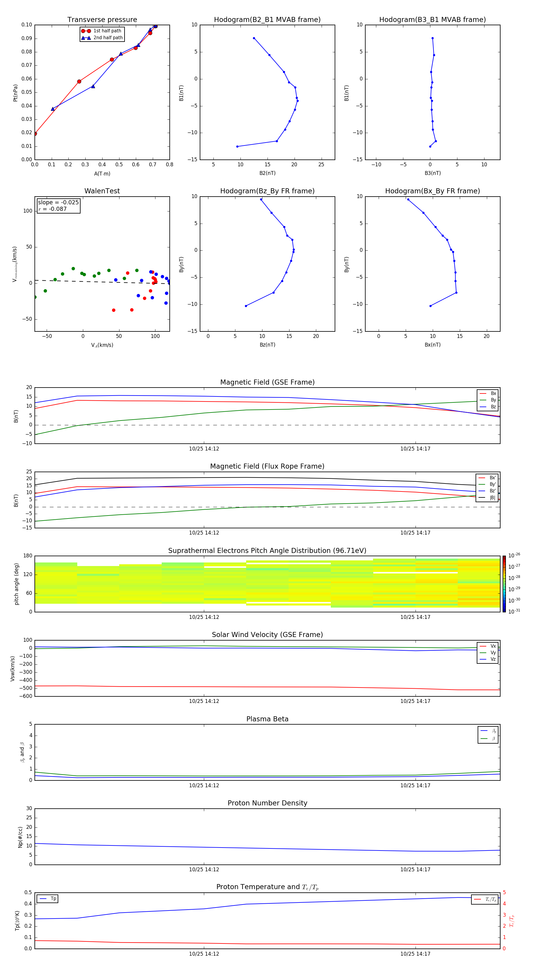
Task: Click the pitch angle distribution color bar
Action: (x=504, y=584)
